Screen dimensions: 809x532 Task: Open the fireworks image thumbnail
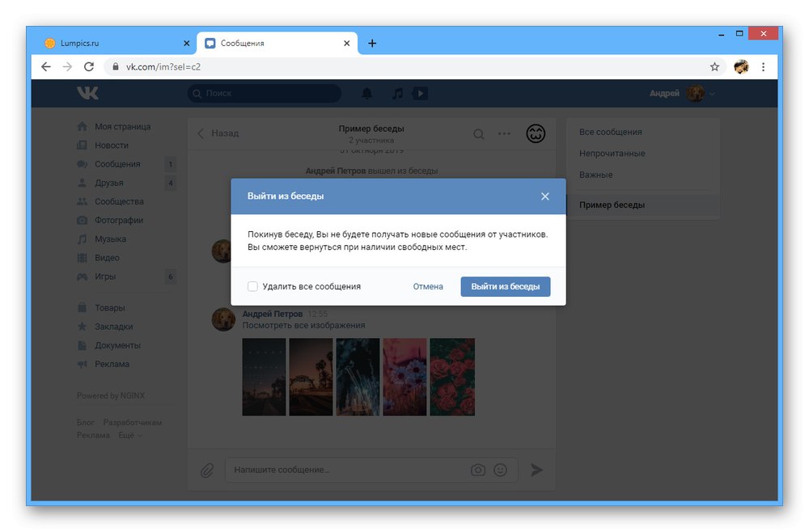coord(358,377)
